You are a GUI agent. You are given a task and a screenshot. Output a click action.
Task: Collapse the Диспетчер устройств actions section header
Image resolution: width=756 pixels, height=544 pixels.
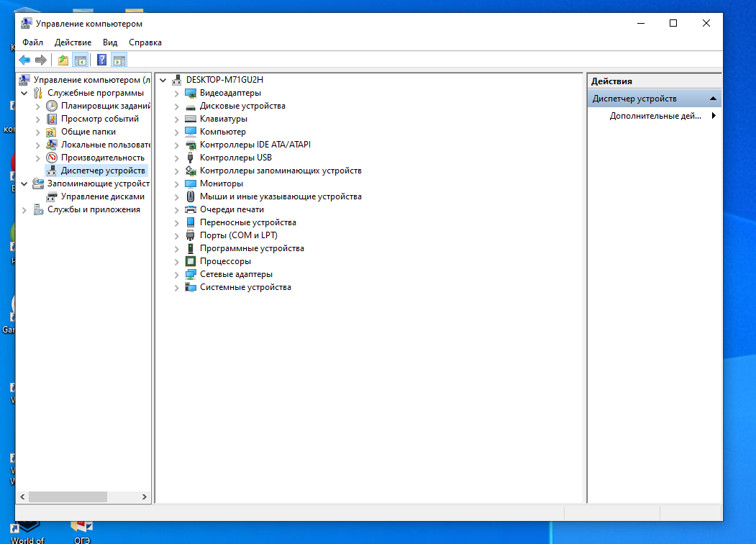point(713,99)
